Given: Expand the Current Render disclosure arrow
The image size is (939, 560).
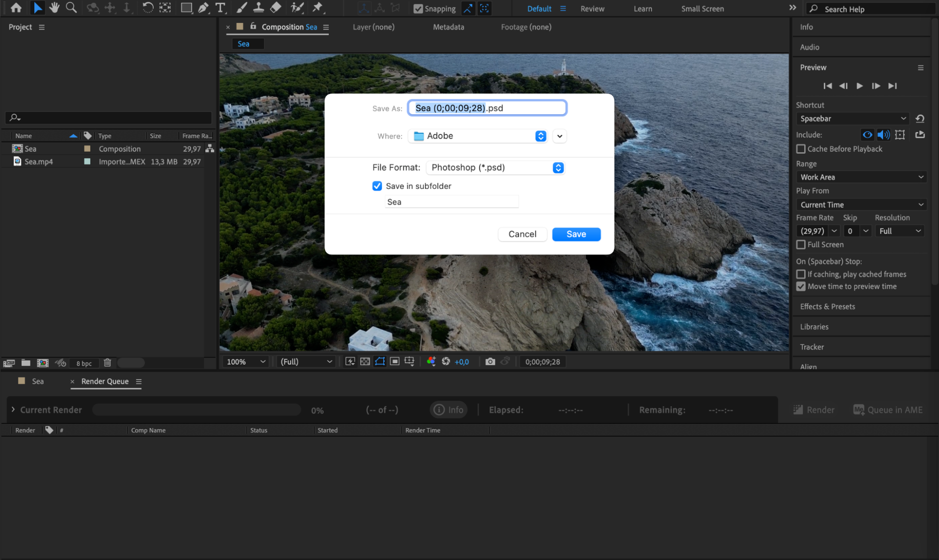Looking at the screenshot, I should [x=13, y=410].
